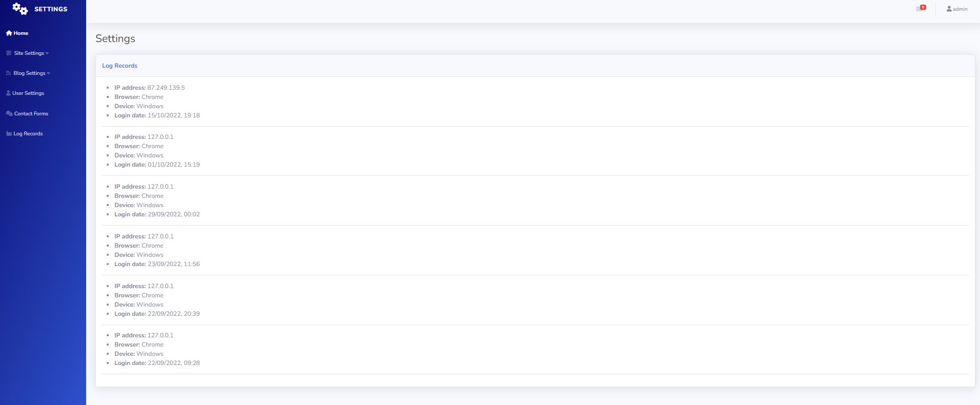Viewport: 980px width, 405px height.
Task: Click the IP address 87.249.139.5 entry
Action: [166, 88]
